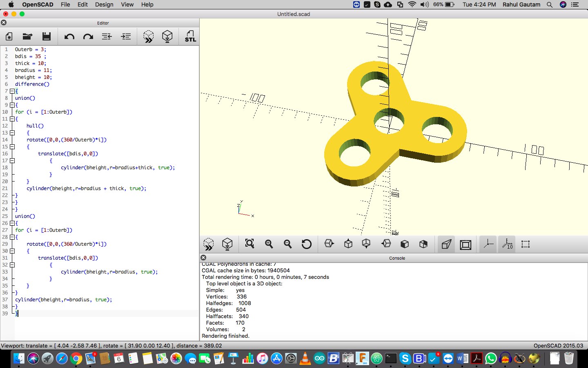Viewport: 588px width, 368px height.
Task: Open Spotlight search in the menu bar
Action: click(550, 4)
